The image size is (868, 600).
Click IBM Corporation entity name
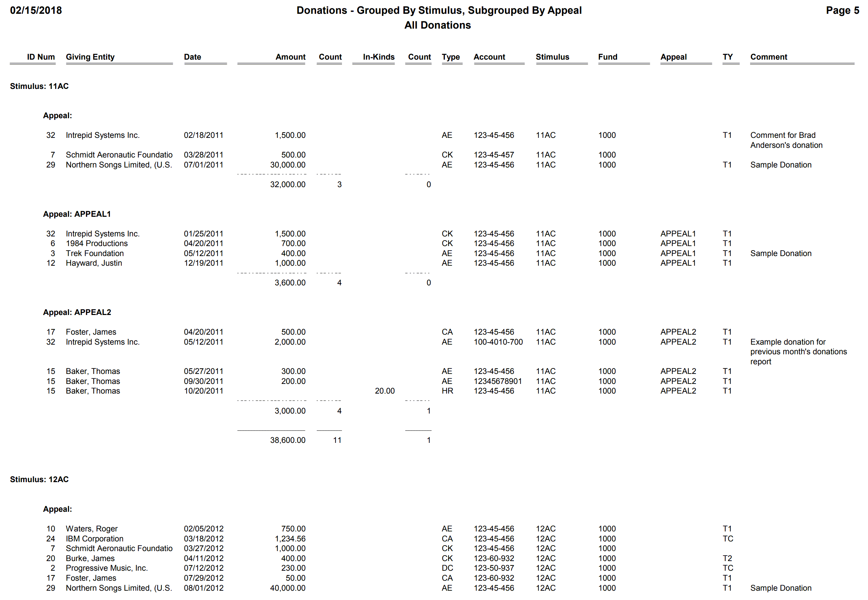coord(94,538)
